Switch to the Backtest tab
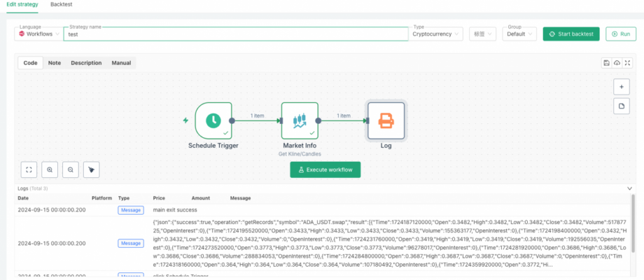 click(x=60, y=4)
